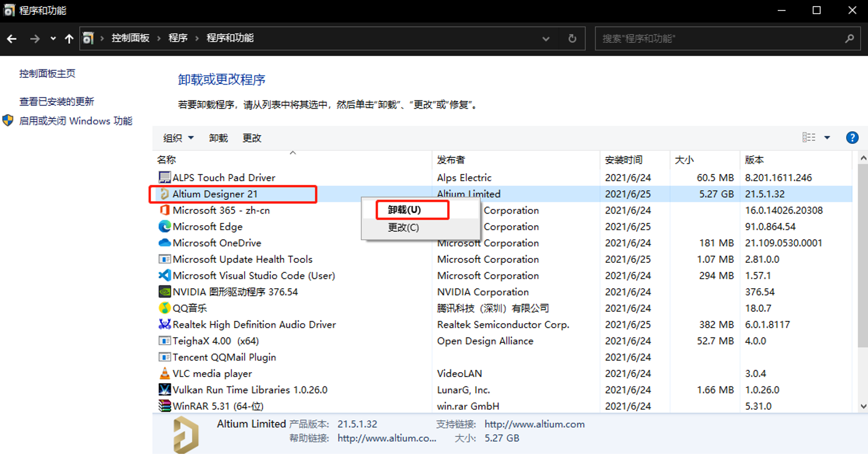Click the back navigation arrow
This screenshot has width=868, height=455.
[12, 38]
